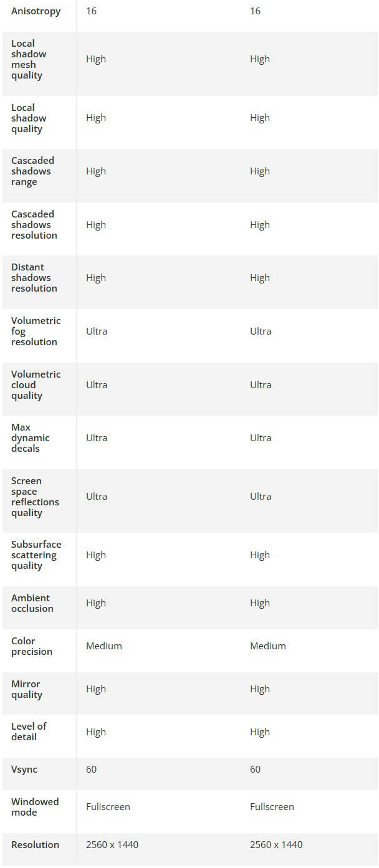Select the Resolution row label
The width and height of the screenshot is (379, 868).
pos(35,845)
